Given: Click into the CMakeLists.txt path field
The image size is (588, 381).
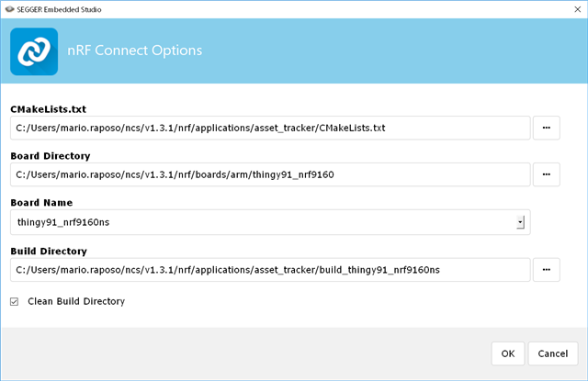Looking at the screenshot, I should click(x=270, y=128).
